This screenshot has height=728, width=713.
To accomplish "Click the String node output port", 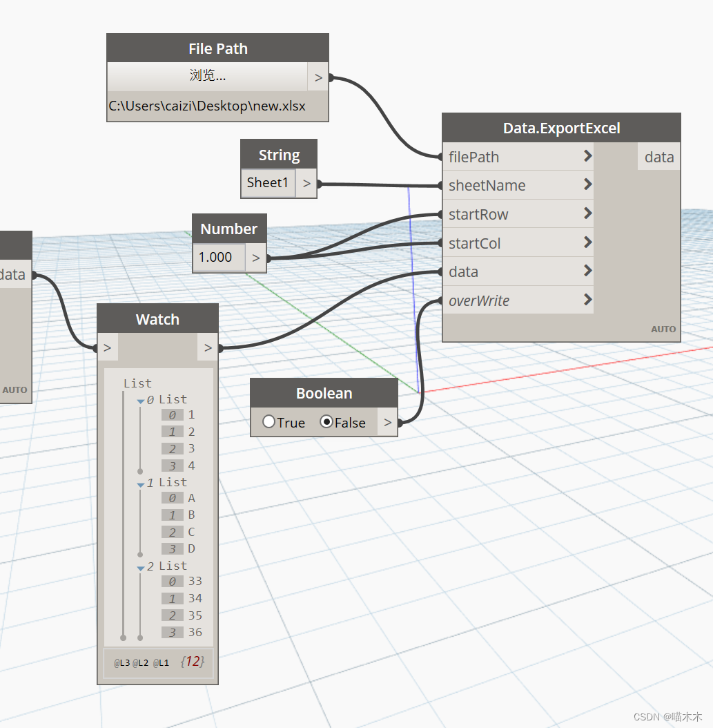I will pos(306,184).
